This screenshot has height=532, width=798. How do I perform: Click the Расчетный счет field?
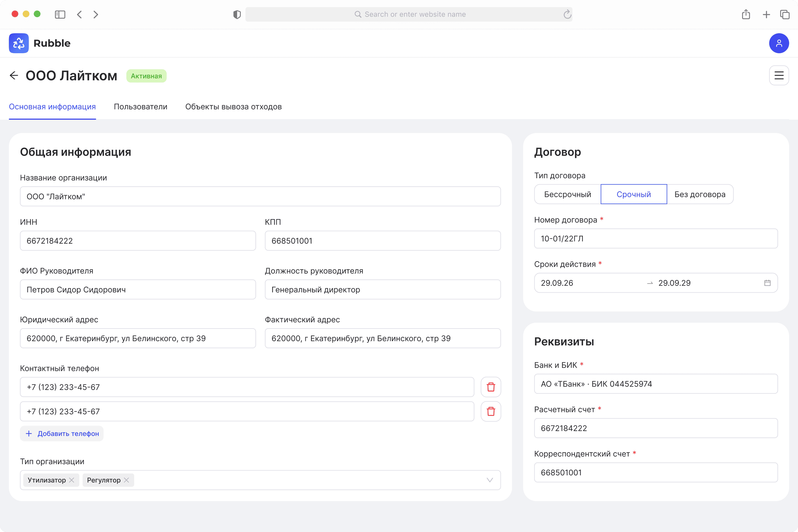(656, 428)
